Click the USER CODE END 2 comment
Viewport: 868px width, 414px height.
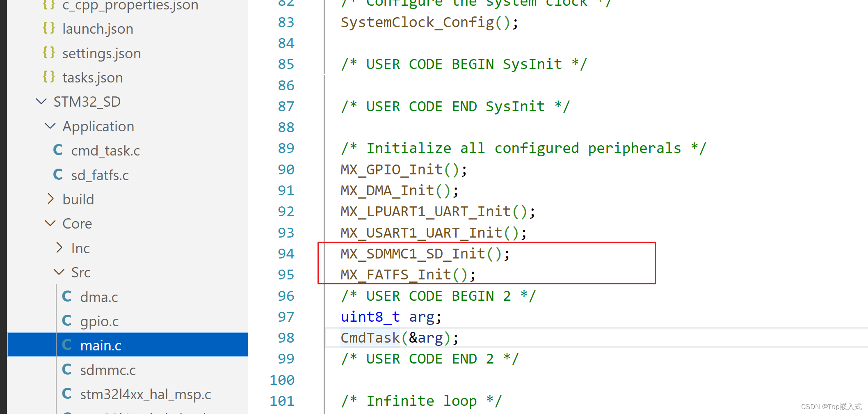pyautogui.click(x=429, y=359)
